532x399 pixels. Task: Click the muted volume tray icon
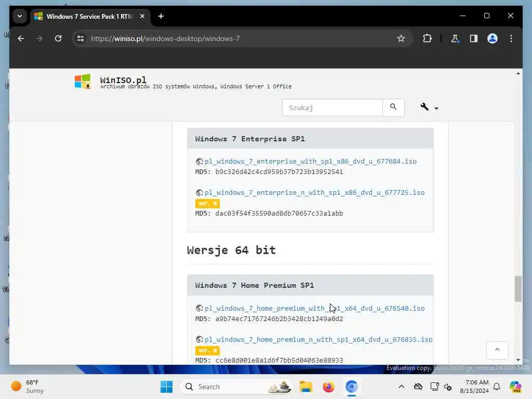tap(448, 387)
